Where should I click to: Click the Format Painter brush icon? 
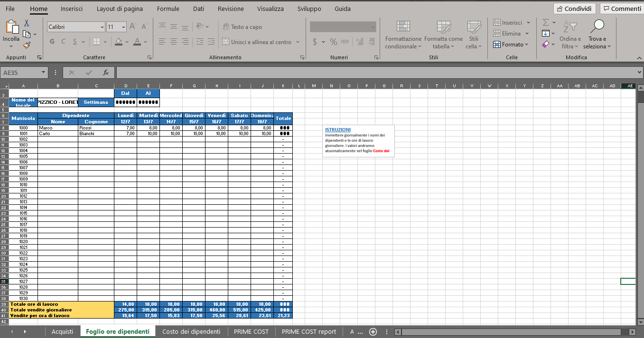27,45
